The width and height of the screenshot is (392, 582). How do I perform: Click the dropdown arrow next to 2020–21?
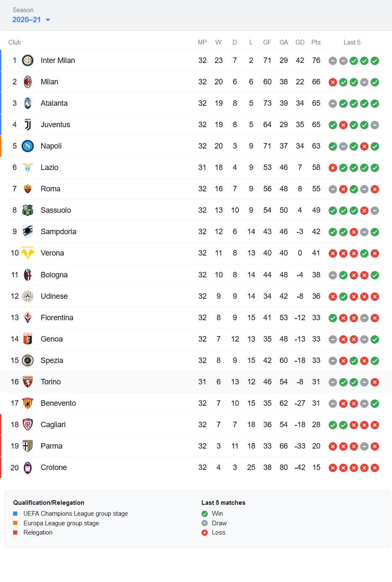tap(48, 20)
